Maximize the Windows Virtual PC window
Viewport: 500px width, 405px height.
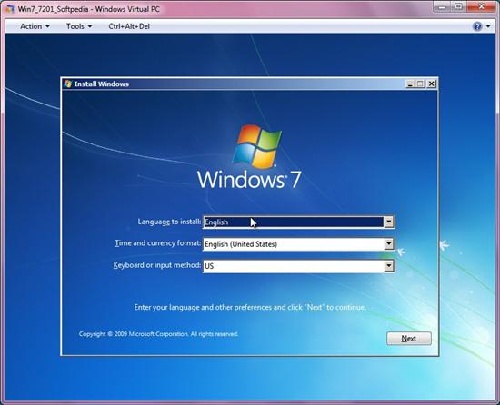tap(459, 7)
